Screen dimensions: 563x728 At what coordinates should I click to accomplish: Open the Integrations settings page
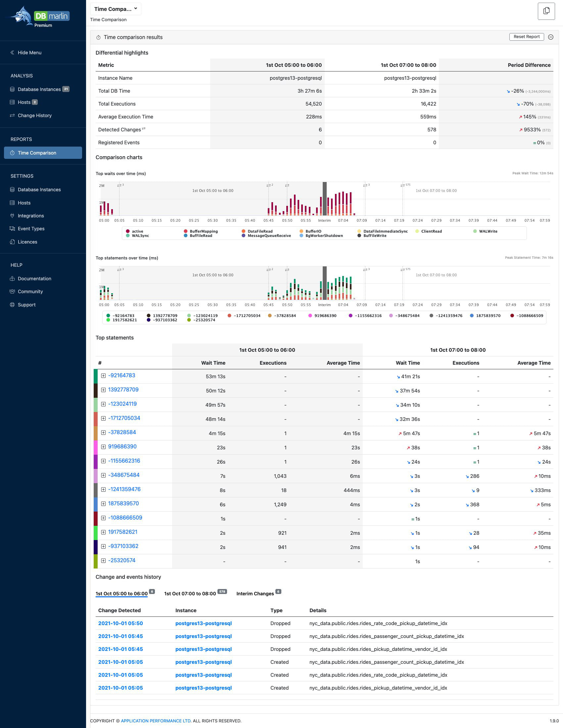click(31, 216)
